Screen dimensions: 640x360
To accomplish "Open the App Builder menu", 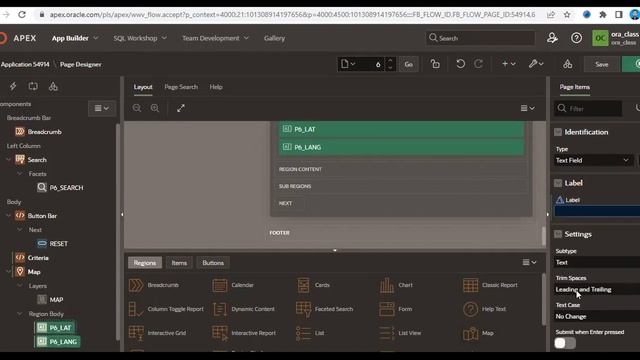I will click(75, 38).
